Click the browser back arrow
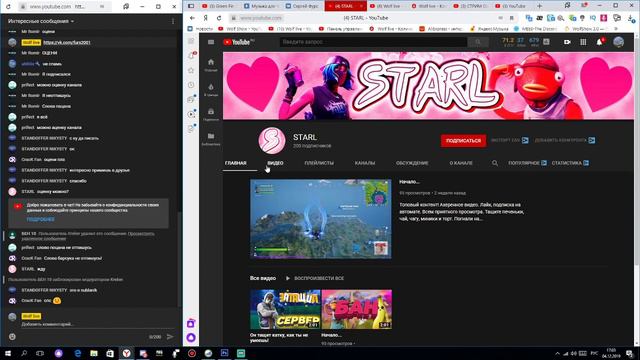This screenshot has height=360, width=640. [x=192, y=18]
